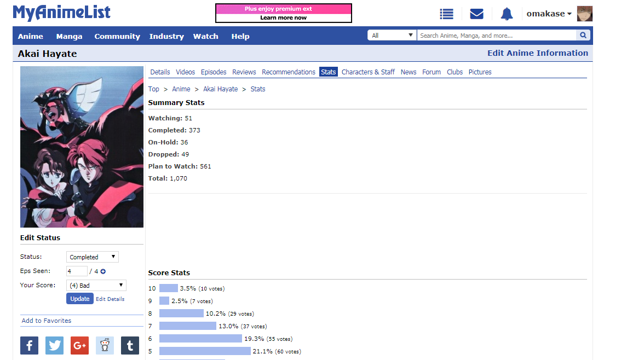The height and width of the screenshot is (360, 644).
Task: Open the messages envelope icon
Action: tap(476, 14)
